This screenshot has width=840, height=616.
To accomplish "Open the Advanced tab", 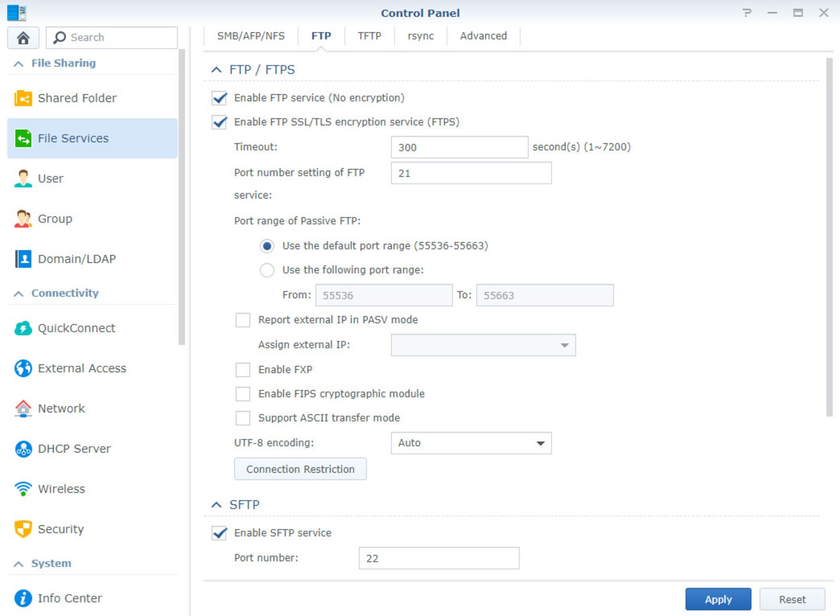I will click(x=484, y=35).
